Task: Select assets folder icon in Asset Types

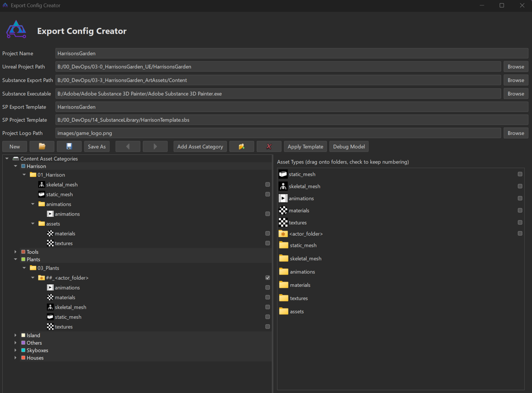Action: point(284,311)
